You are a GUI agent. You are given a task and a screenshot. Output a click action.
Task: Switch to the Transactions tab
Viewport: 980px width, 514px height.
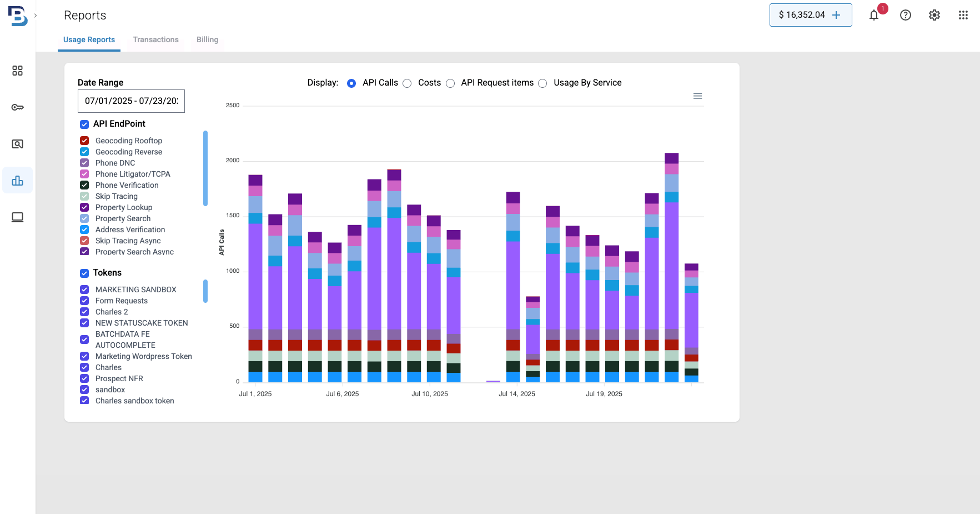tap(155, 39)
